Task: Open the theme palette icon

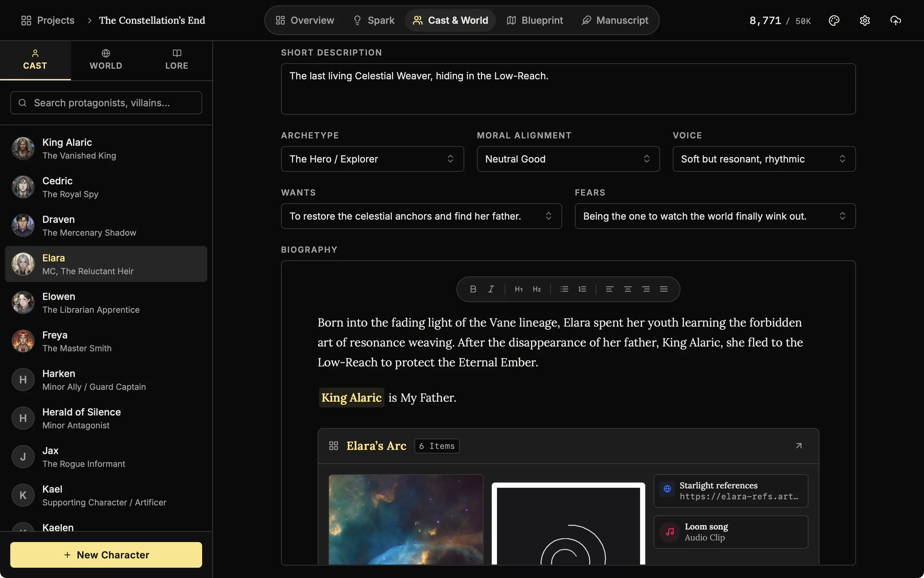Action: click(834, 20)
